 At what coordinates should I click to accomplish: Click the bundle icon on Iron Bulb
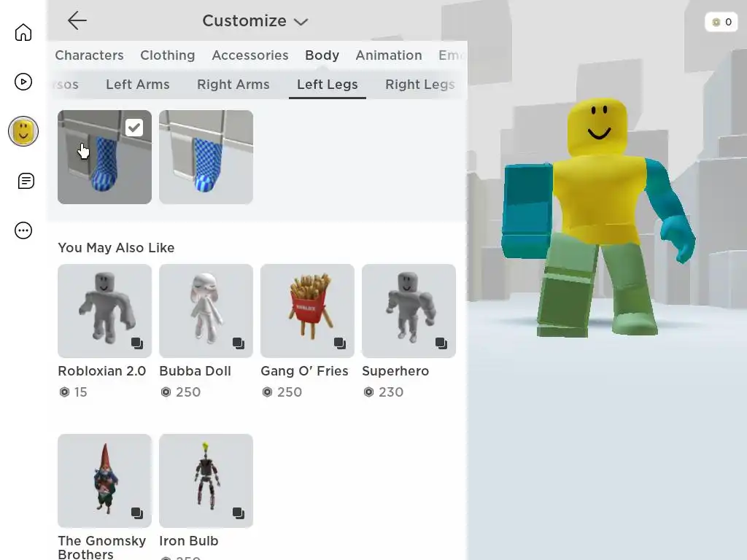point(239,513)
